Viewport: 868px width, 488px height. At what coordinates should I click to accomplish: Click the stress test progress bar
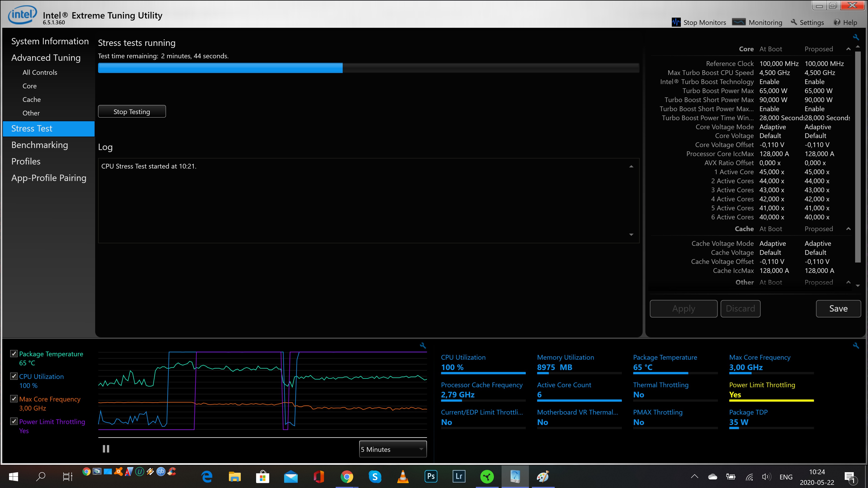click(x=369, y=68)
